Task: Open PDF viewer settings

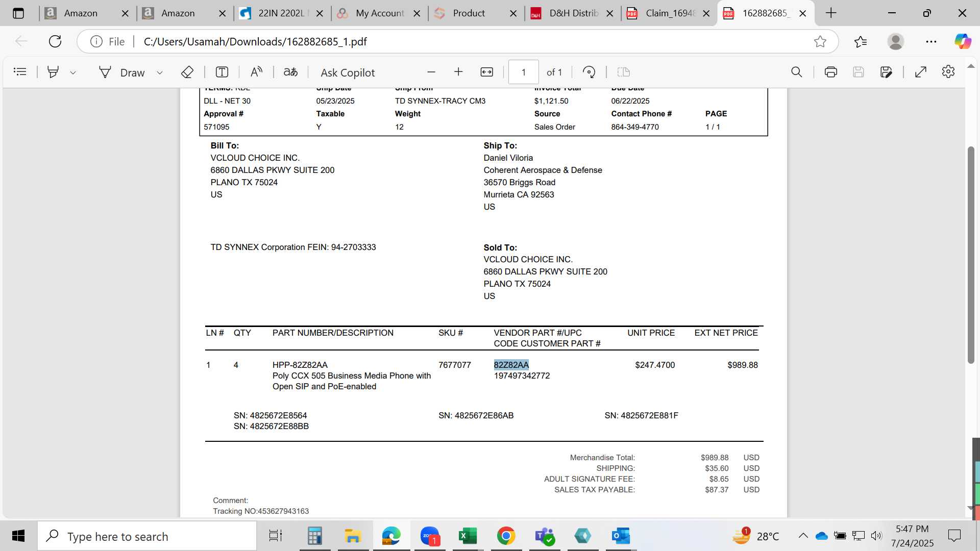Action: [x=948, y=72]
